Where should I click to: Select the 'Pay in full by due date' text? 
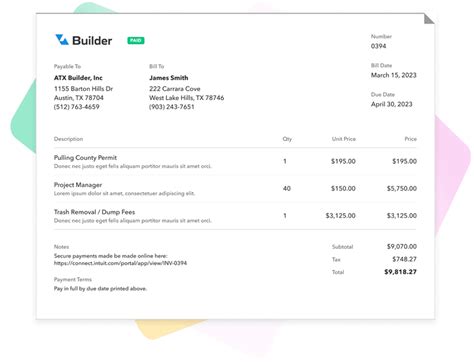click(100, 289)
